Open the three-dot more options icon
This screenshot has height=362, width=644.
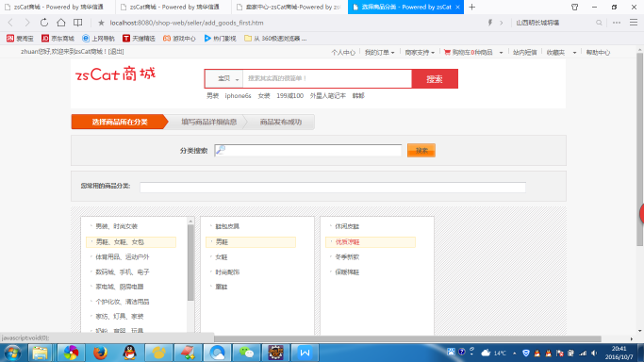point(617,23)
